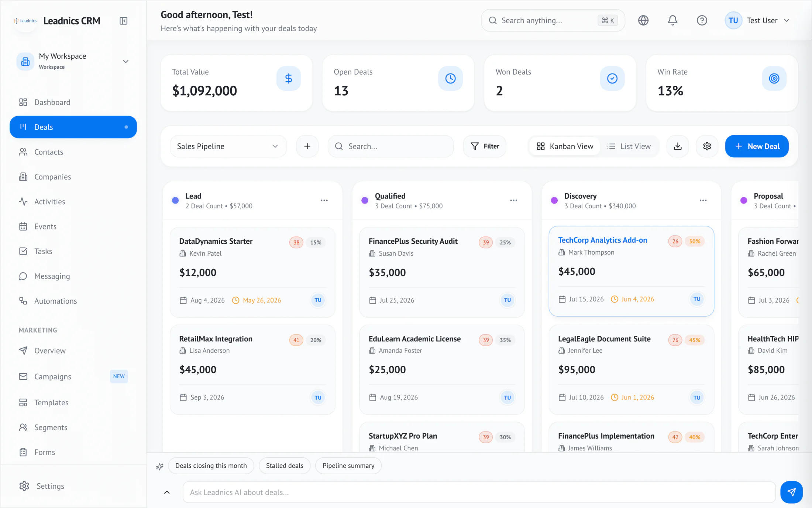812x508 pixels.
Task: Open the Deals section
Action: click(73, 127)
